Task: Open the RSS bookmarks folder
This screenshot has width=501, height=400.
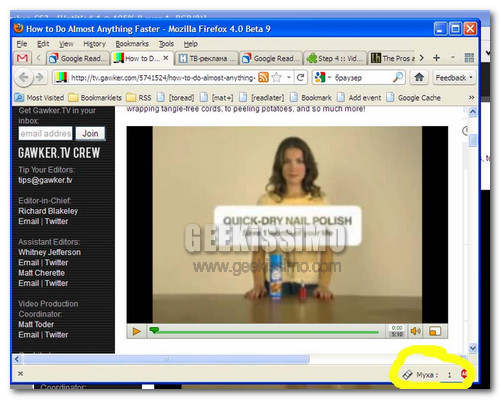Action: point(139,98)
